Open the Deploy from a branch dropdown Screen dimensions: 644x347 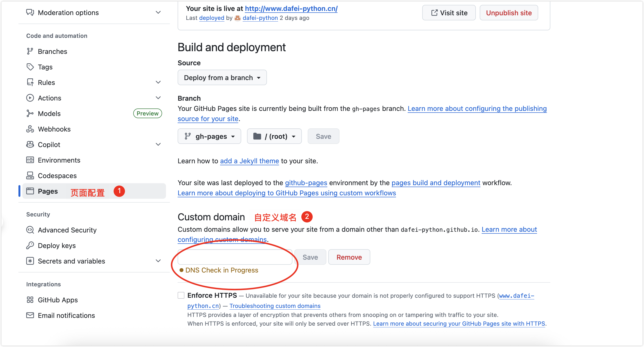(x=222, y=77)
